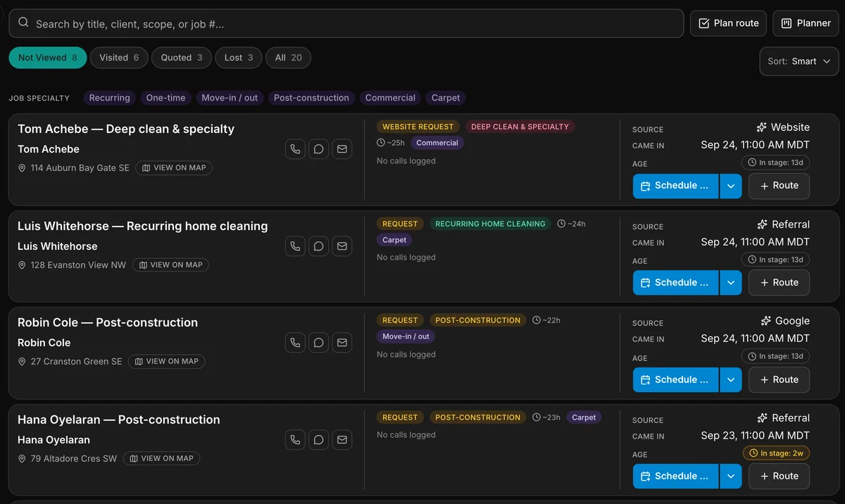View 79 Altadore Cres SW on map
The width and height of the screenshot is (845, 504).
[x=161, y=458]
